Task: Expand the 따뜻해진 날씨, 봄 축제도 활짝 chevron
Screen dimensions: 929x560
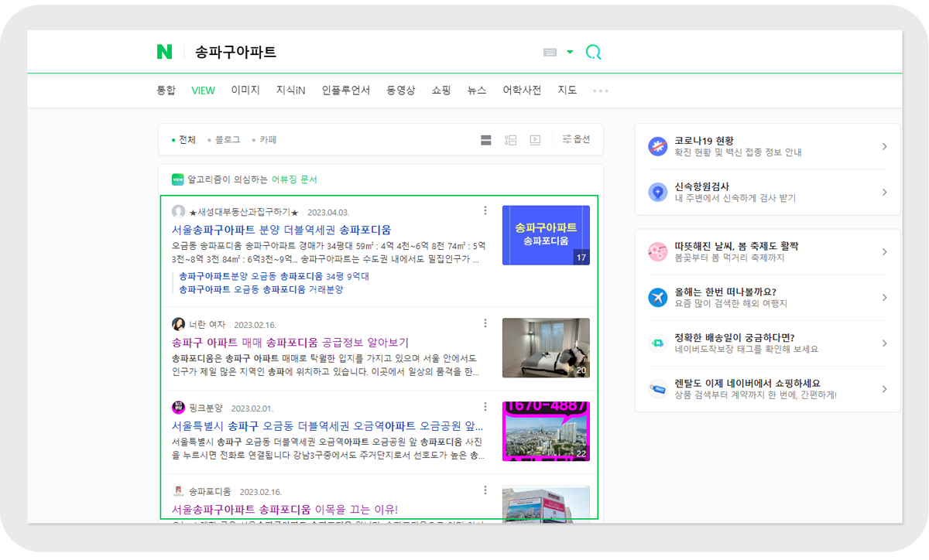Action: 884,252
